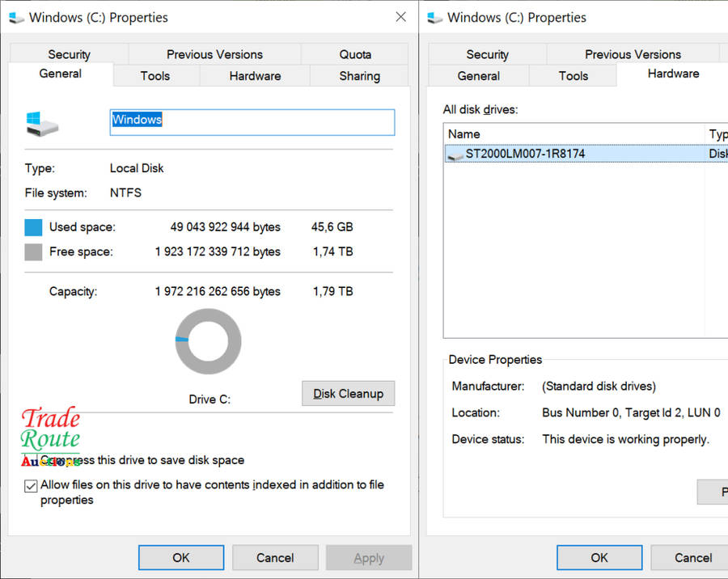Close the General properties dialog with X
This screenshot has width=728, height=579.
400,17
